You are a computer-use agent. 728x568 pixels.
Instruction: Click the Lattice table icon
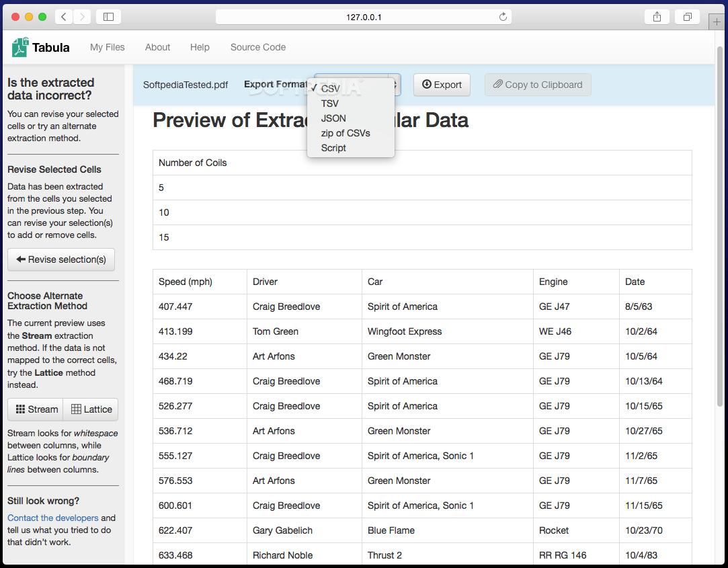point(76,409)
